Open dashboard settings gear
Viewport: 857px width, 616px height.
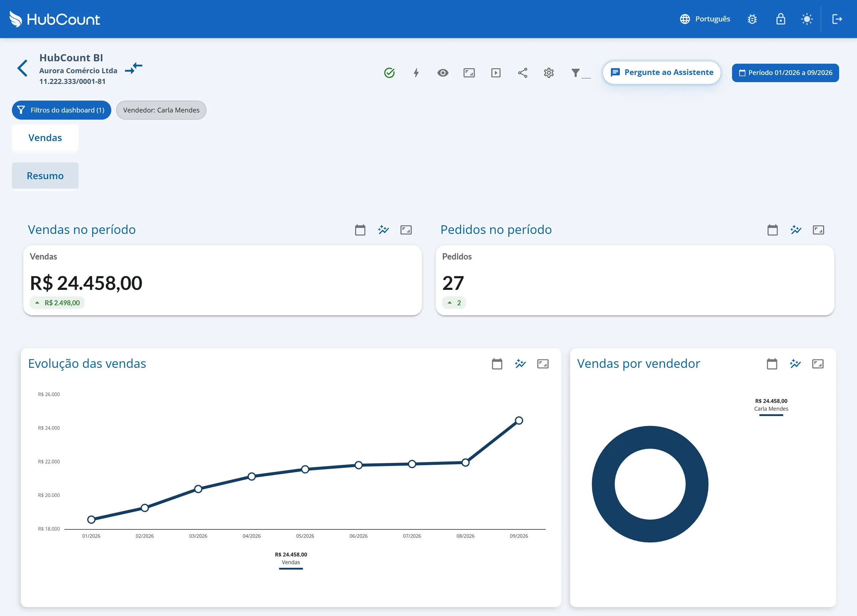pos(549,72)
